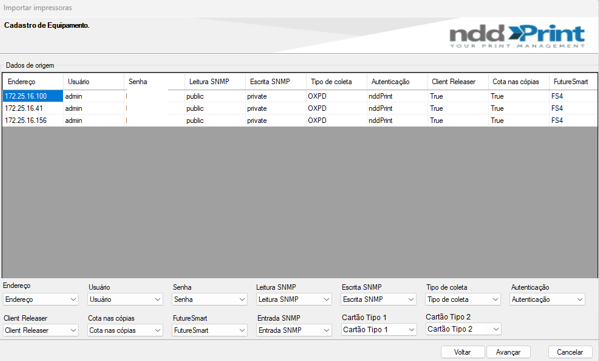Click the Avançar button
599x361 pixels.
[508, 352]
